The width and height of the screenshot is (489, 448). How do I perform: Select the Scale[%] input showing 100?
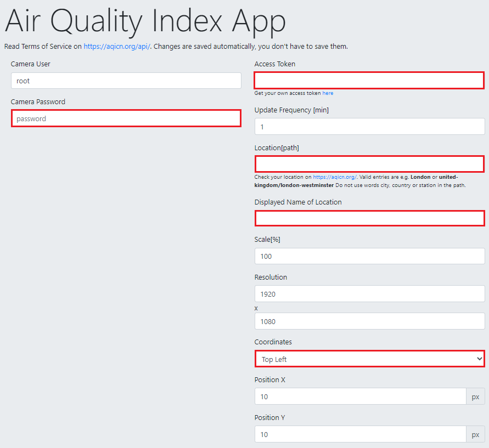[x=369, y=256]
